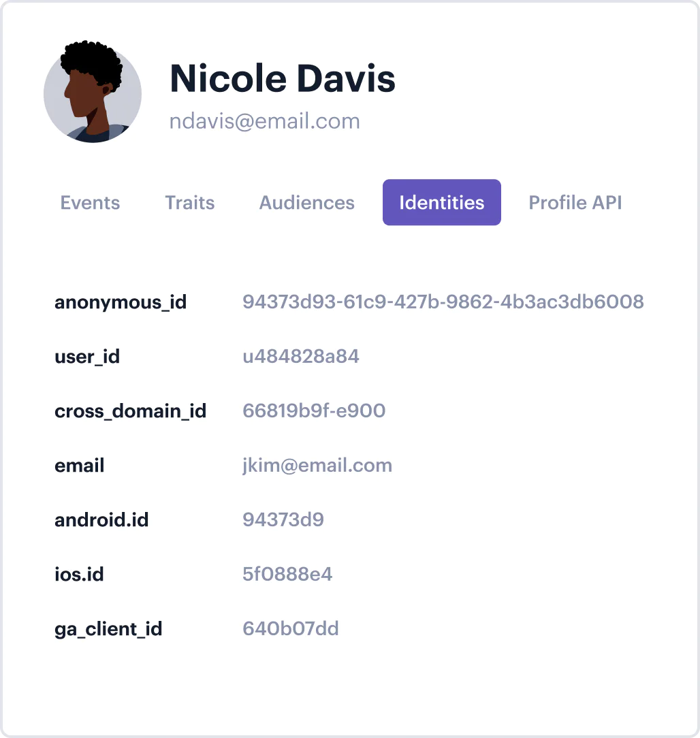Click the Nicole Davis name heading
This screenshot has width=700, height=738.
283,78
